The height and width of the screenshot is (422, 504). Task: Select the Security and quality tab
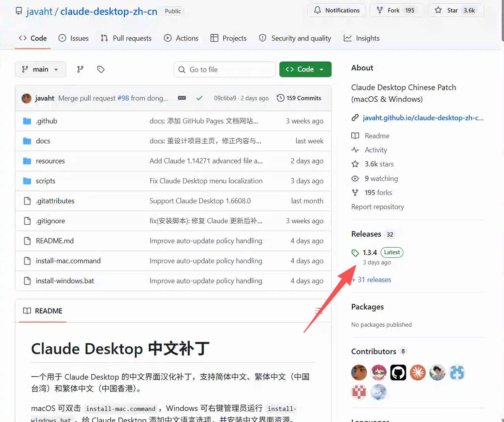tap(295, 38)
